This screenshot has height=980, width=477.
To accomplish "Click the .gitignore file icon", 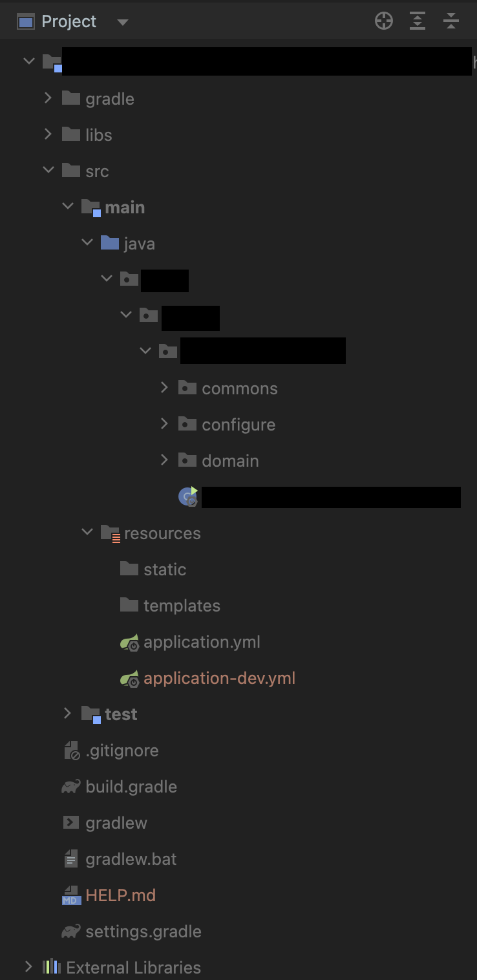I will click(x=71, y=751).
